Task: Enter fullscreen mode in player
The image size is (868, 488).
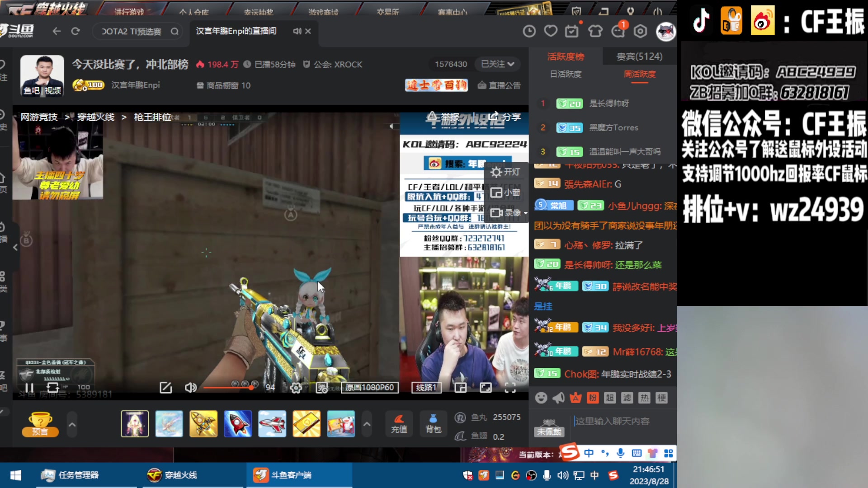Action: (510, 388)
